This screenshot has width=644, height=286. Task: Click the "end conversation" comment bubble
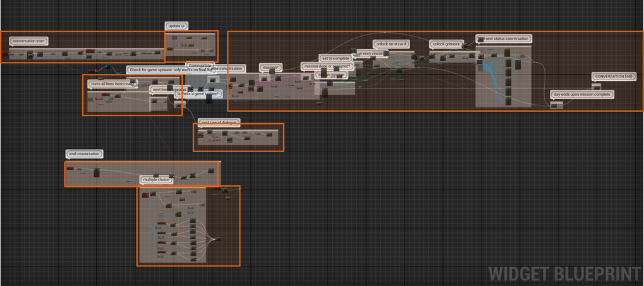click(84, 153)
